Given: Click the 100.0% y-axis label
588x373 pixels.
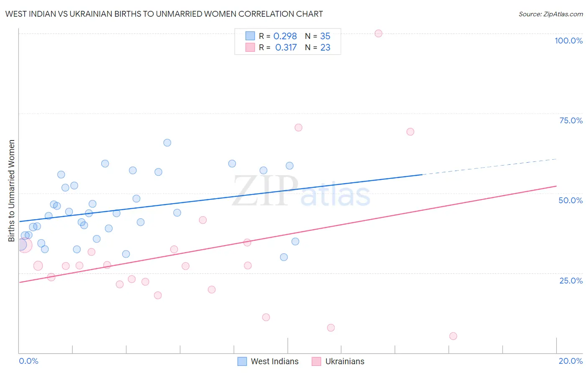Looking at the screenshot, I should 568,41.
